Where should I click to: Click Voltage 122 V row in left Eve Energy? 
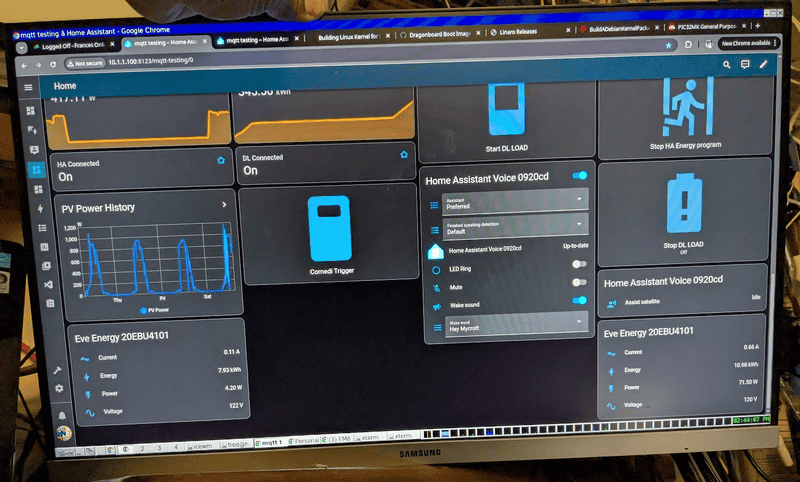[164, 409]
